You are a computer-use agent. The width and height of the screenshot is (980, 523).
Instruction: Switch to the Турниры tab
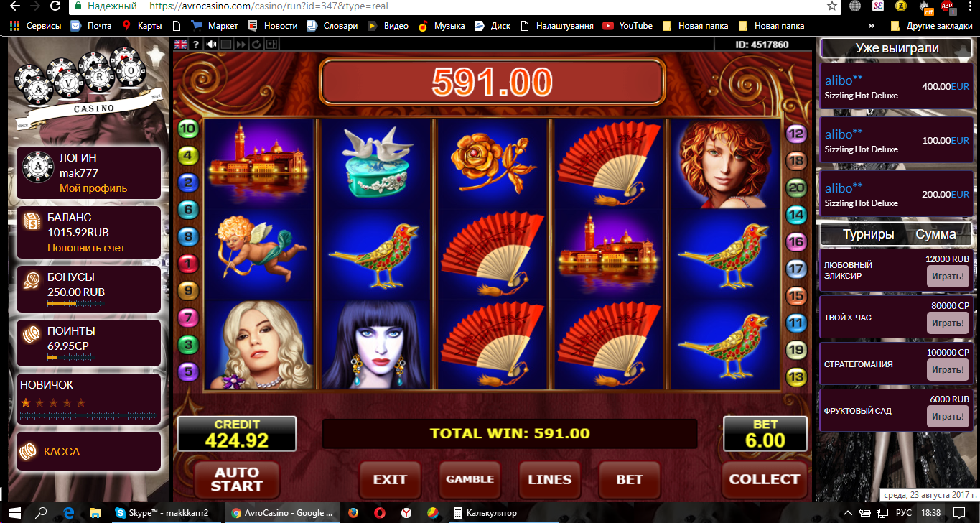tap(869, 234)
